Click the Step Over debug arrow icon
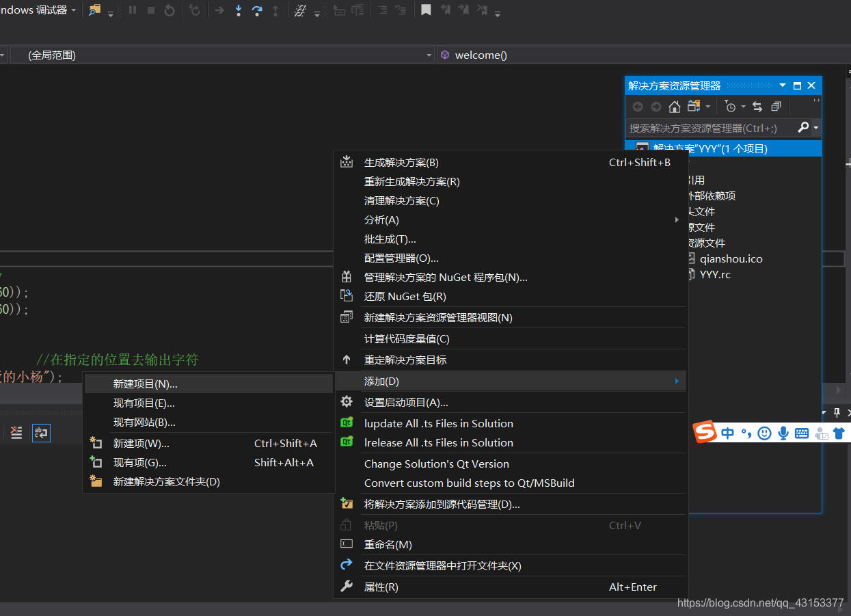 pyautogui.click(x=257, y=10)
